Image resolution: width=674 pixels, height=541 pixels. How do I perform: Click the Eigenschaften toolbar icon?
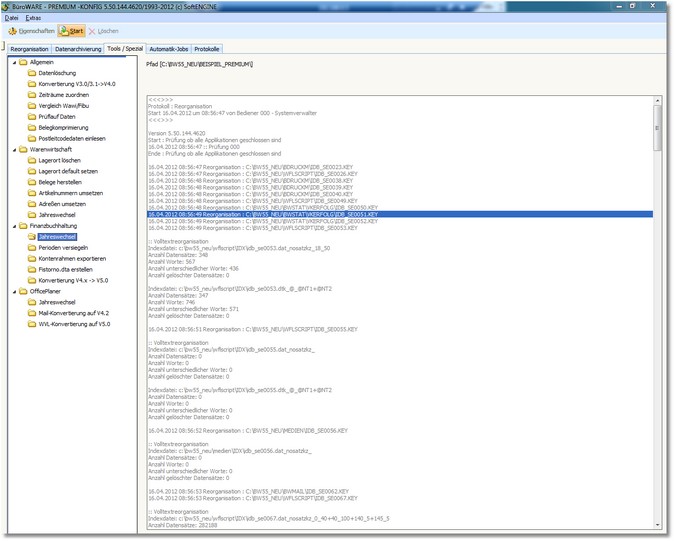[x=13, y=31]
